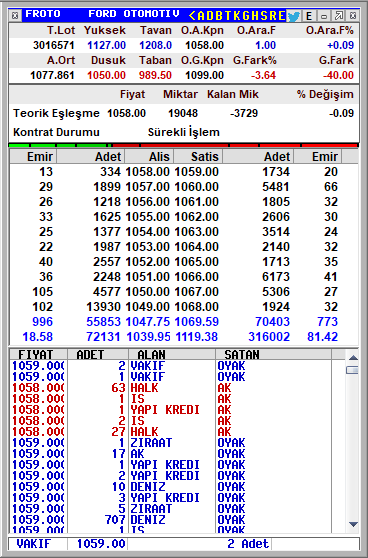The image size is (368, 558).
Task: Click the yellow 'B' shortcut letter
Action: point(219,16)
